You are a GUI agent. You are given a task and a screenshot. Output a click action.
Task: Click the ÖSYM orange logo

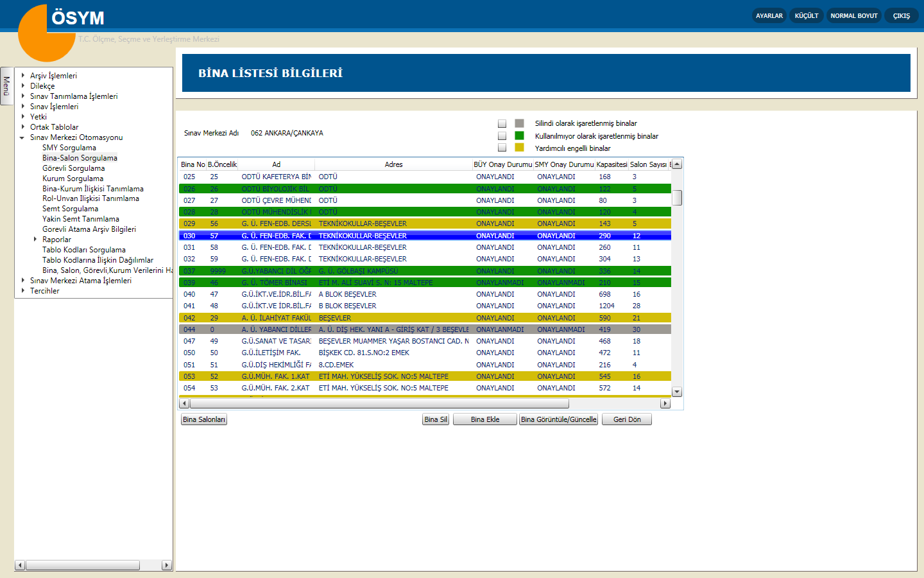(46, 33)
